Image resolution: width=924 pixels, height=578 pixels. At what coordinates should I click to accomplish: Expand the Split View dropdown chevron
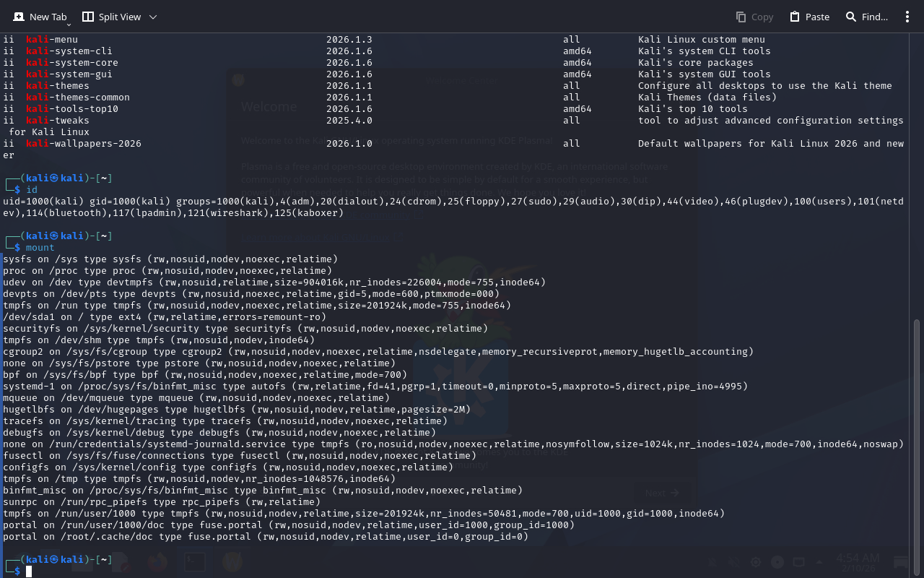coord(152,17)
